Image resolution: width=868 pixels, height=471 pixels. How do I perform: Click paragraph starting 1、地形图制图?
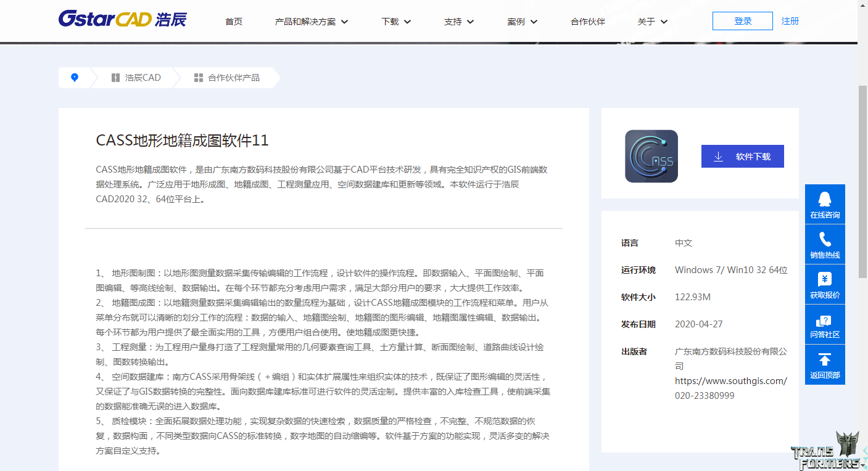pos(320,281)
